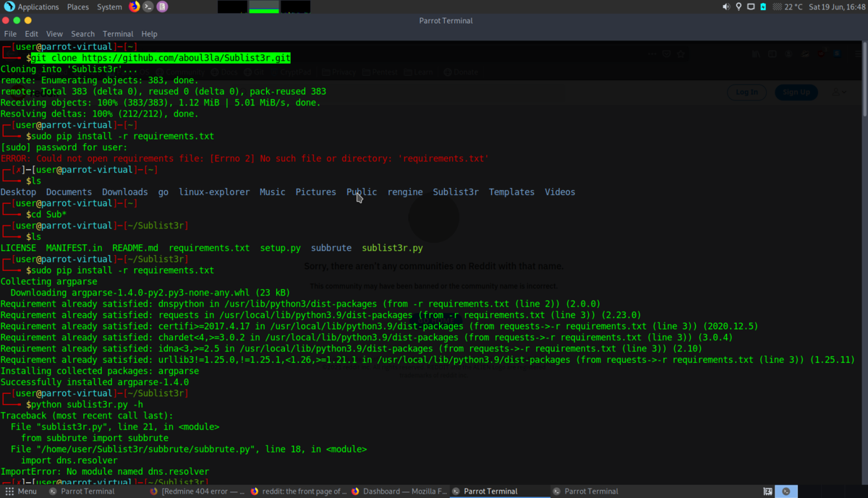The width and height of the screenshot is (868, 498).
Task: Open the terminal launcher in top panel
Action: tap(148, 7)
